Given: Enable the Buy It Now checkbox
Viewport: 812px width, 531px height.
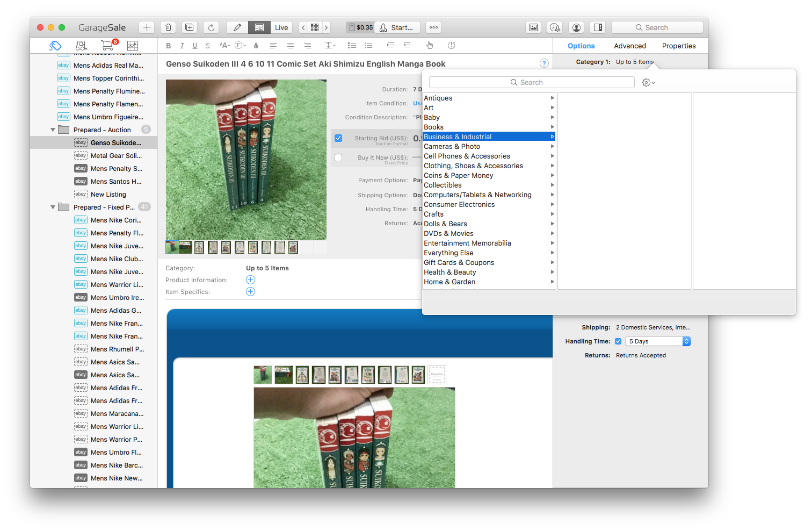Looking at the screenshot, I should pos(338,157).
